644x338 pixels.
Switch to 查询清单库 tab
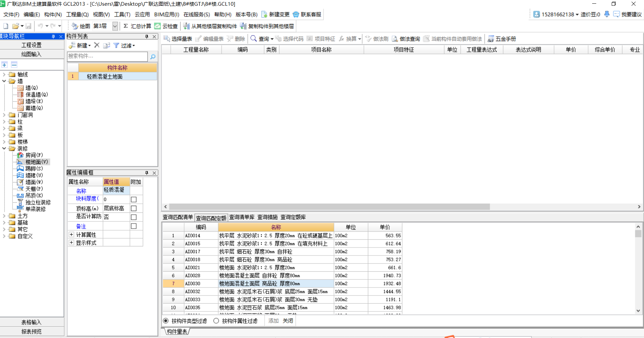242,217
